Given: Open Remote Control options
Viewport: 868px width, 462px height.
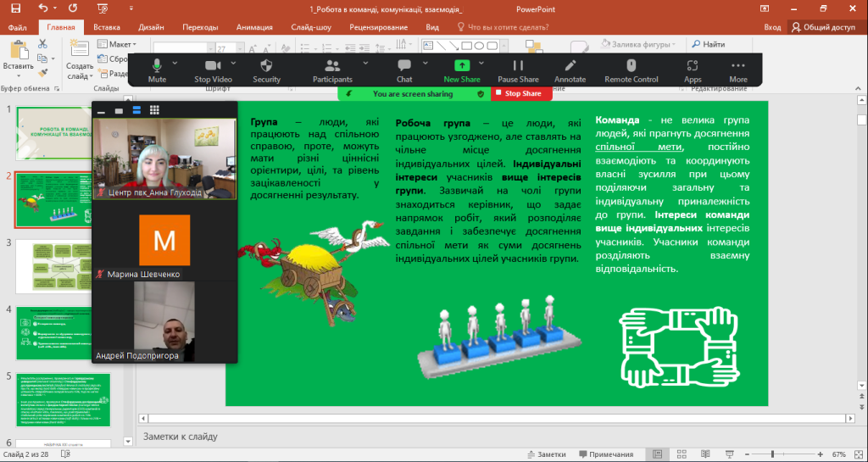Looking at the screenshot, I should pyautogui.click(x=631, y=70).
